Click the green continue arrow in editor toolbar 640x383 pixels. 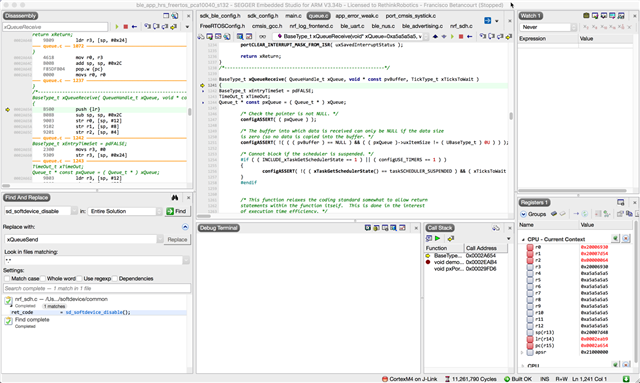pos(452,36)
